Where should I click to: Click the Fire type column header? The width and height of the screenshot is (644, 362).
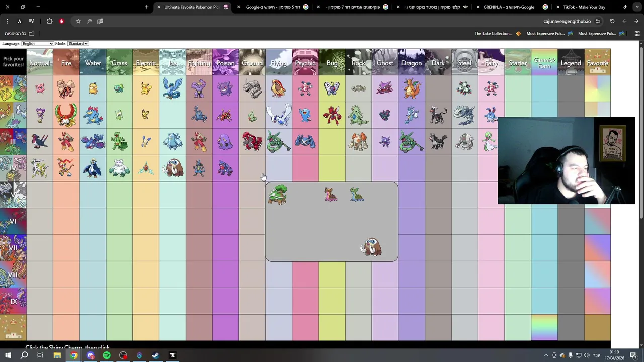point(66,63)
